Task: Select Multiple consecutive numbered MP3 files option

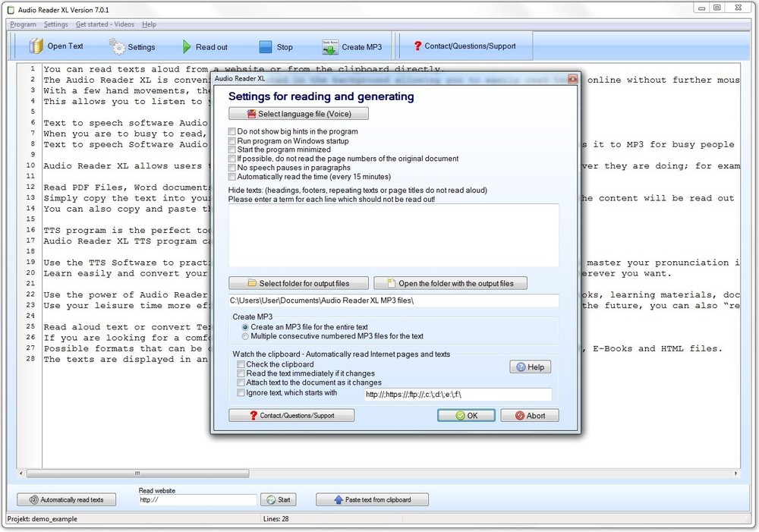Action: [x=244, y=335]
